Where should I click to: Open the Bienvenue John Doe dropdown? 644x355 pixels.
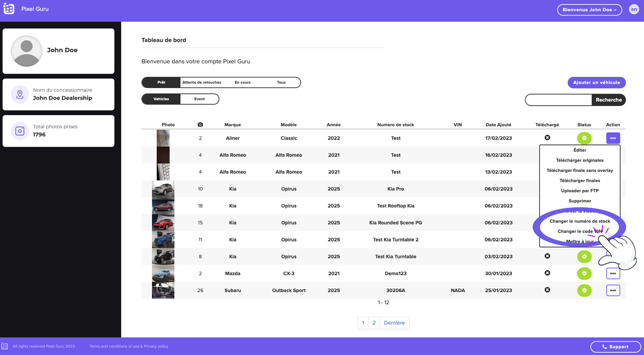pyautogui.click(x=589, y=10)
